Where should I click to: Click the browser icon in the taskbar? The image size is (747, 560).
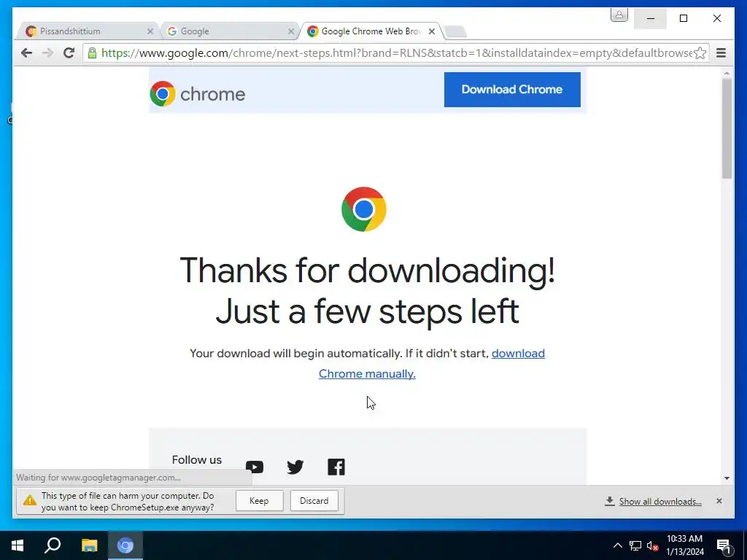coord(125,545)
